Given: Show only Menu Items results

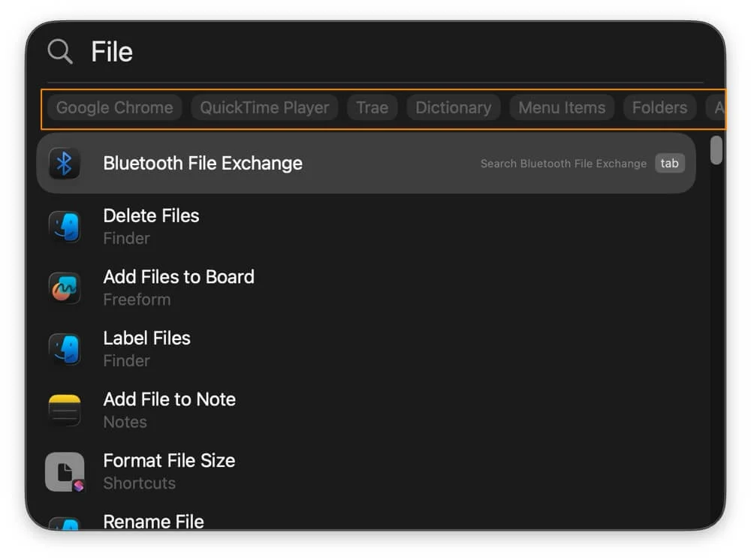Looking at the screenshot, I should pos(562,107).
